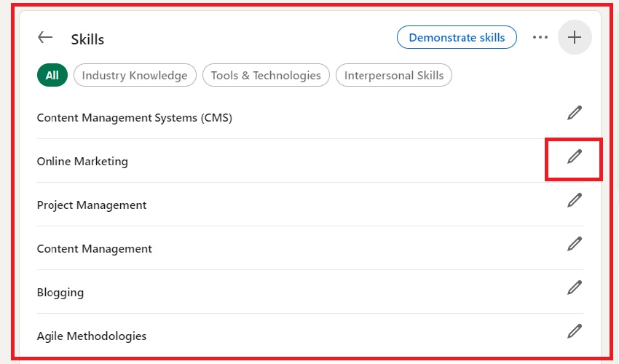This screenshot has height=364, width=619.
Task: Select the Agile Methodologies skill name
Action: (92, 336)
